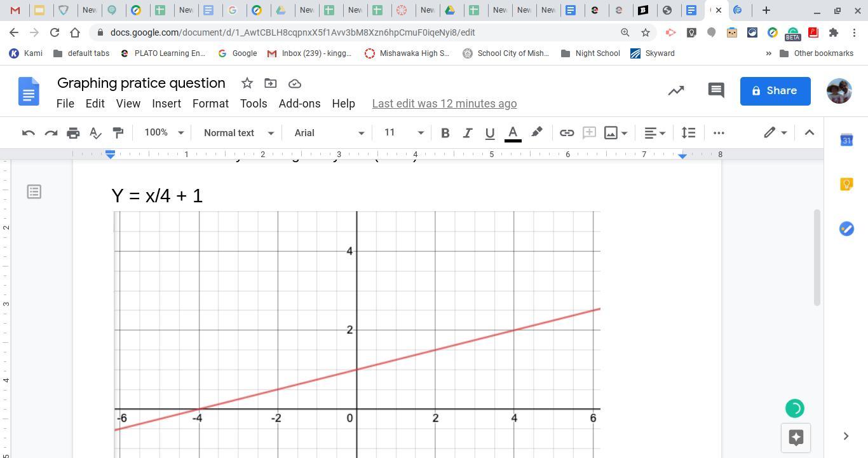Image resolution: width=868 pixels, height=458 pixels.
Task: Open the Explore button
Action: pyautogui.click(x=796, y=438)
